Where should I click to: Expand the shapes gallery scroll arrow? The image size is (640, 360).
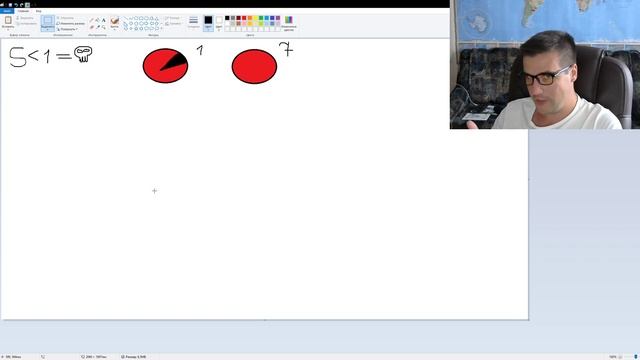click(162, 29)
